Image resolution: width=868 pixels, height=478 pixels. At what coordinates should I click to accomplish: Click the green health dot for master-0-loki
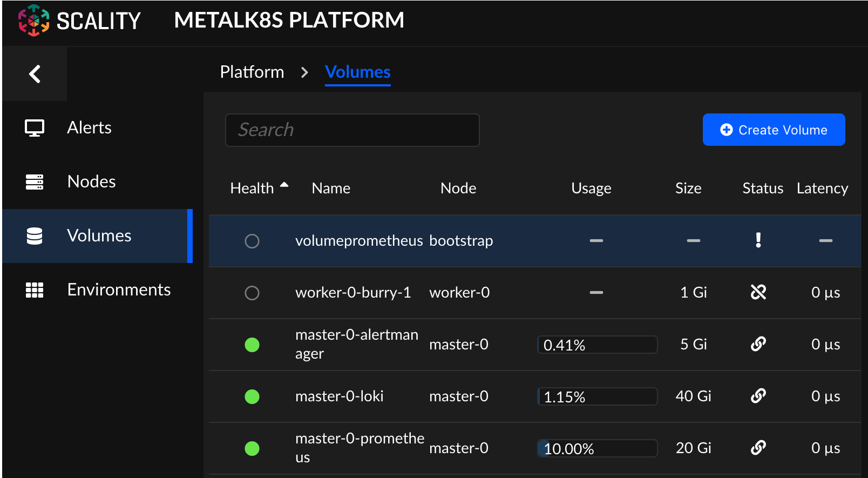click(x=252, y=396)
